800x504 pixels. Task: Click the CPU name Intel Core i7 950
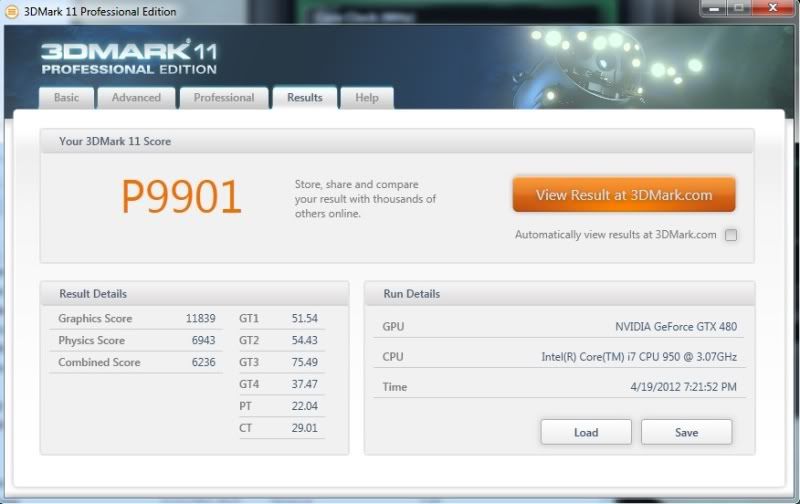pos(639,357)
